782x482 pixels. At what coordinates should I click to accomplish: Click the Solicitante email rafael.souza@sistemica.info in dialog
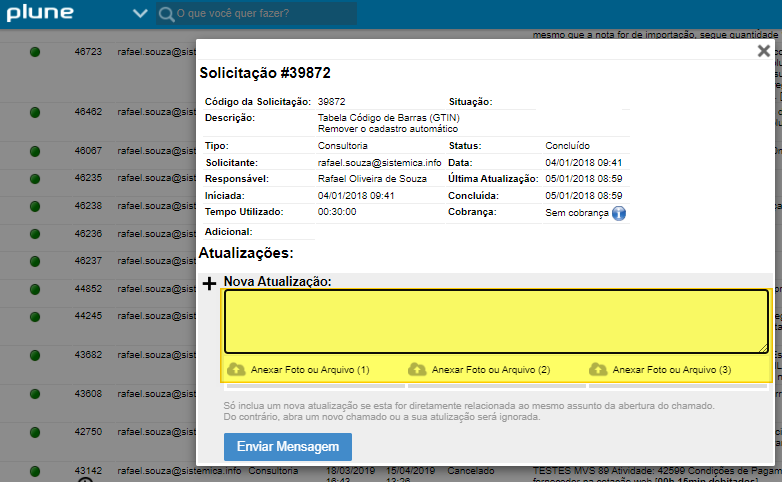380,163
